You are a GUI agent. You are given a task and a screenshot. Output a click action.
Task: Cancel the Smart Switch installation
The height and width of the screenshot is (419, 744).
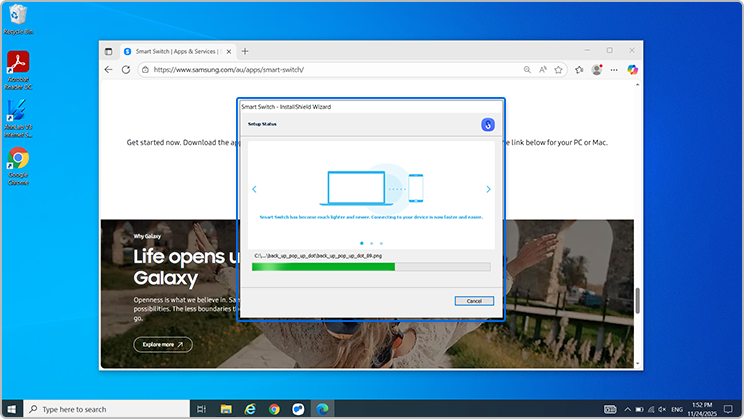click(x=474, y=301)
